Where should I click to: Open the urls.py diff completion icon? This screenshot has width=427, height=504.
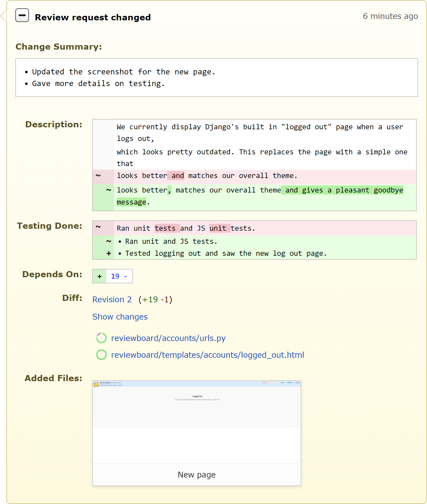(101, 338)
